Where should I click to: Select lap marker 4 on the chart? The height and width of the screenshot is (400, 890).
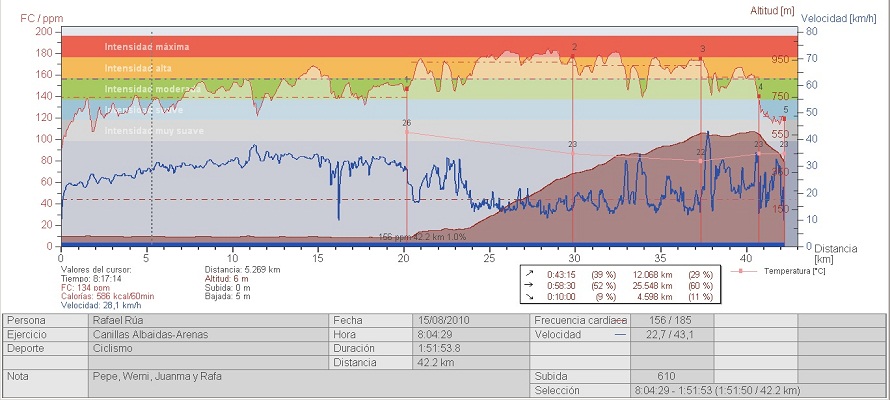click(x=759, y=96)
